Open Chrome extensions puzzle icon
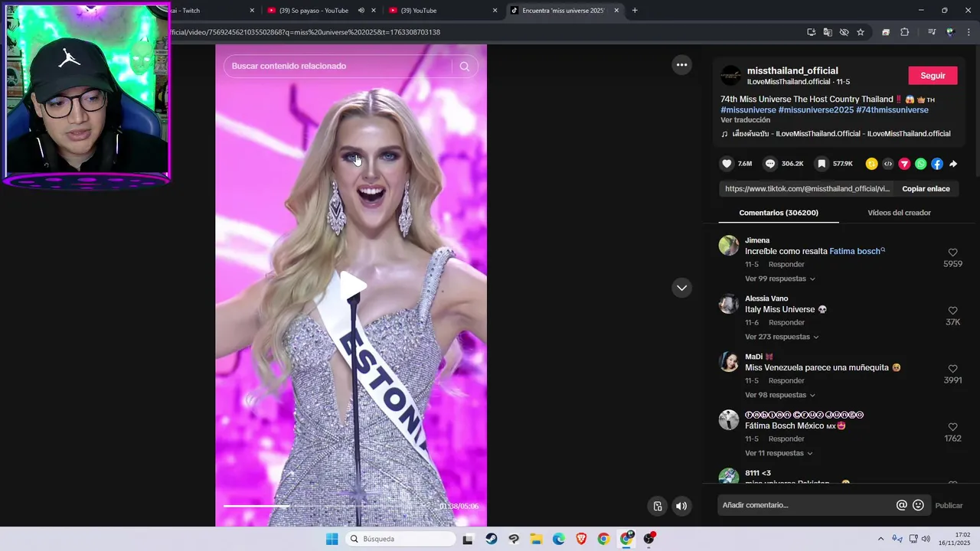Screen dimensions: 980x551 tap(904, 32)
